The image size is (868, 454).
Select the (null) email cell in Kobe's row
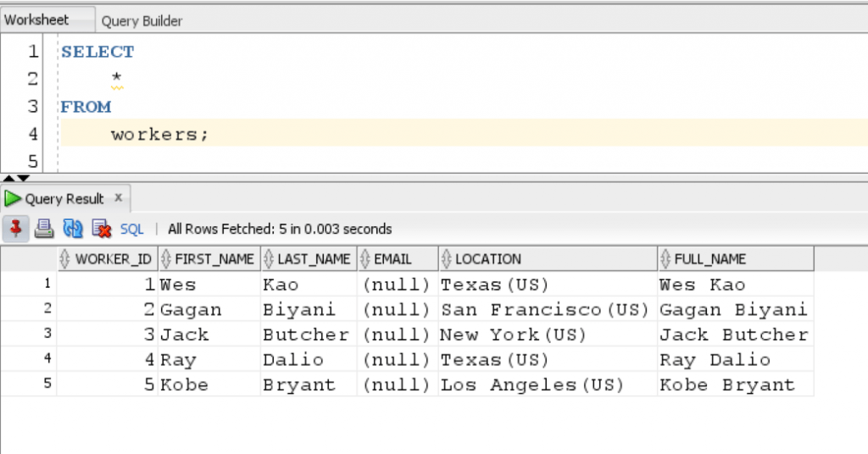click(398, 385)
